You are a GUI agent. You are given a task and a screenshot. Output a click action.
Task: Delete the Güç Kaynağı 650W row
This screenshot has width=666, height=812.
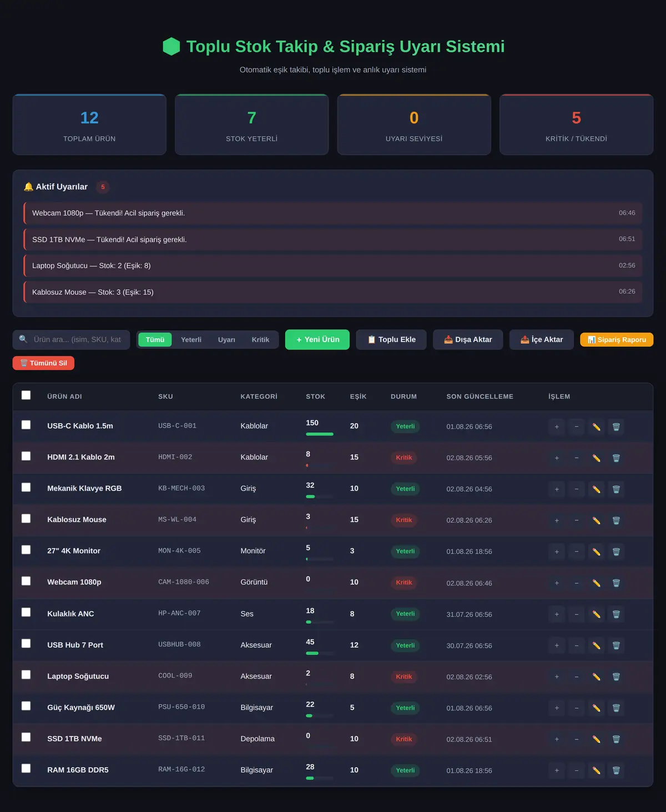[616, 708]
